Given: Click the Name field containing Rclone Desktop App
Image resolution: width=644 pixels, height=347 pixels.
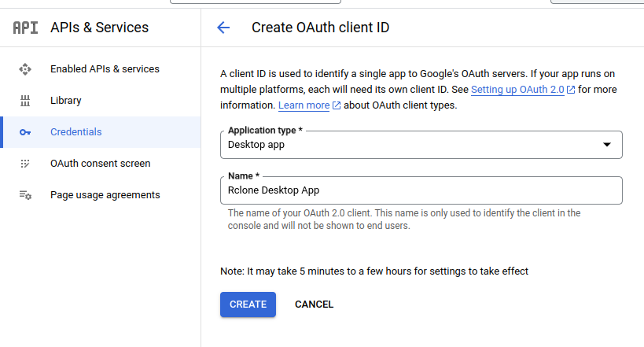Looking at the screenshot, I should click(421, 190).
